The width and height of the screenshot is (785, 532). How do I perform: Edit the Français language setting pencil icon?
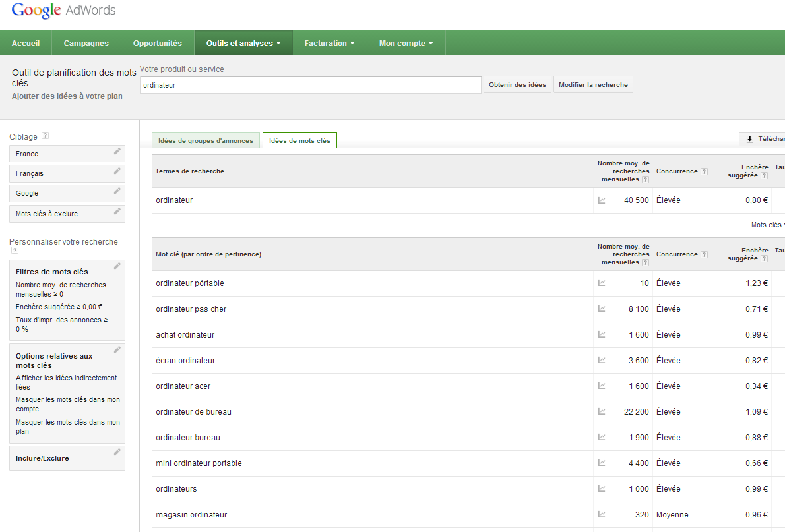(117, 171)
